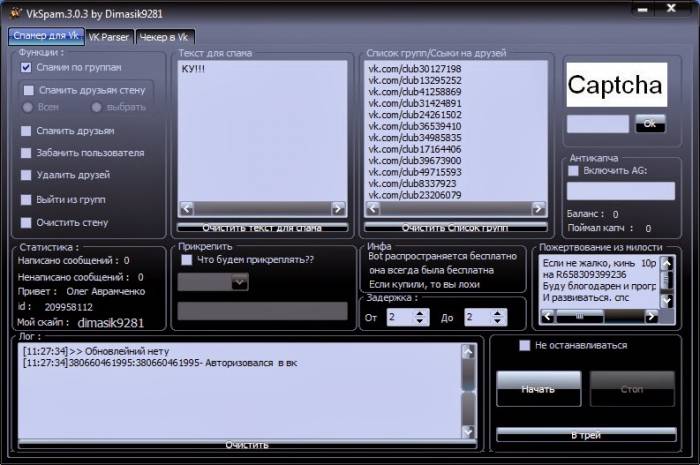This screenshot has height=465, width=700.
Task: Select vk.com/club41258869 entry
Action: coord(415,92)
